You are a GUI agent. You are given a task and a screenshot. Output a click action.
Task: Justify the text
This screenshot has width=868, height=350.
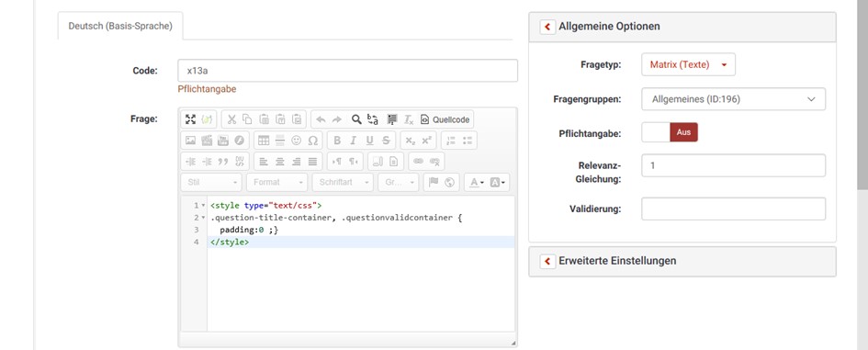(313, 161)
